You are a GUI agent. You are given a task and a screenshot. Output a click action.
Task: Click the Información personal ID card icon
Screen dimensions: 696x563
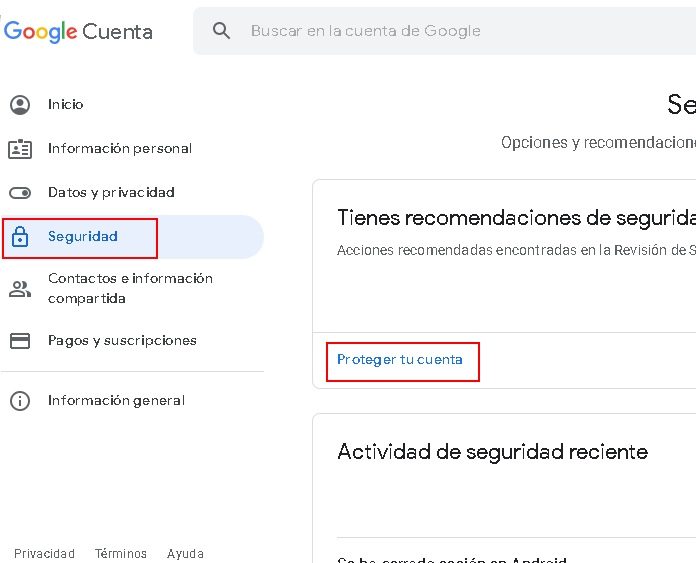pos(20,149)
